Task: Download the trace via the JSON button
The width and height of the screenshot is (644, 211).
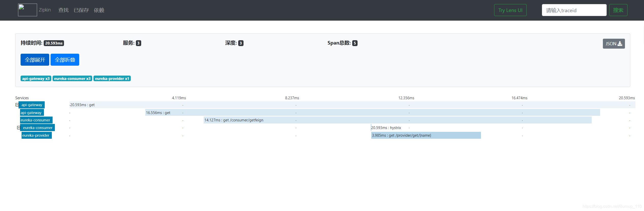Action: [x=614, y=44]
